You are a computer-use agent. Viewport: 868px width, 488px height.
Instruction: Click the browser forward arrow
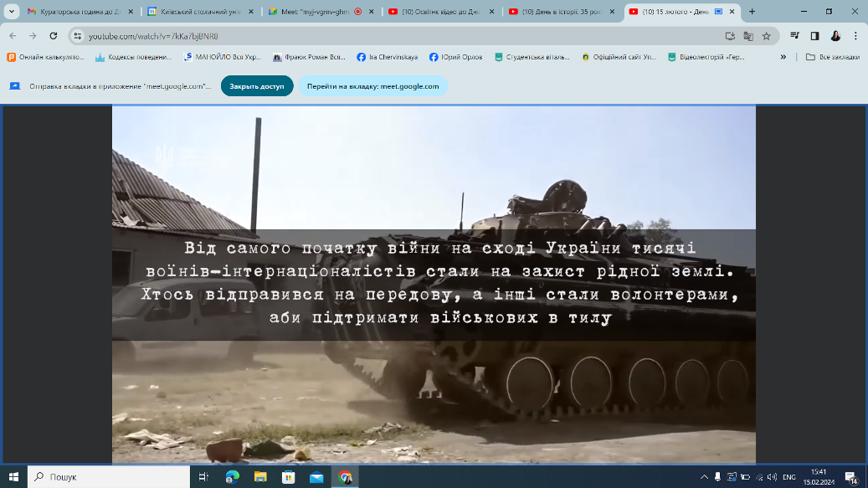[33, 36]
